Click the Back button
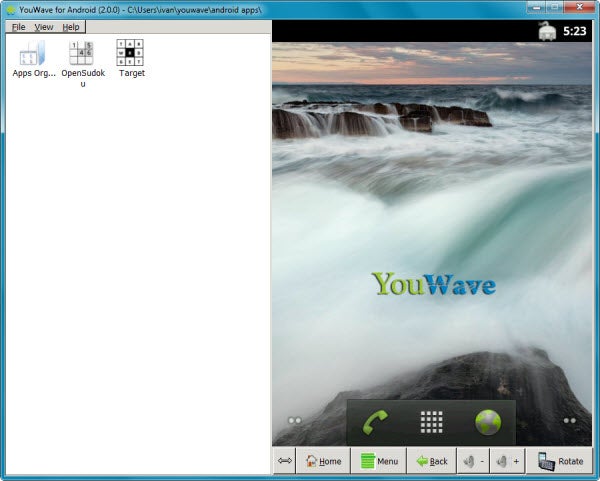Image resolution: width=600 pixels, height=481 pixels. click(x=432, y=461)
